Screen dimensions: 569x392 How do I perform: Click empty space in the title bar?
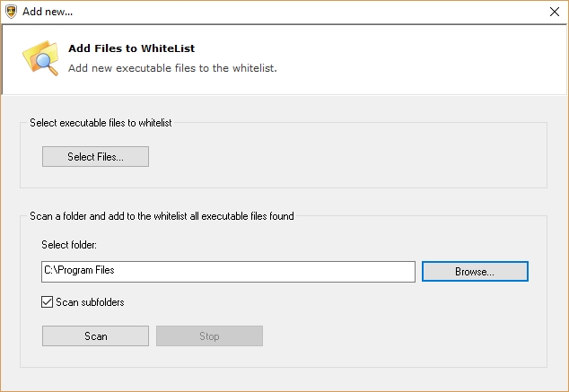pyautogui.click(x=296, y=12)
